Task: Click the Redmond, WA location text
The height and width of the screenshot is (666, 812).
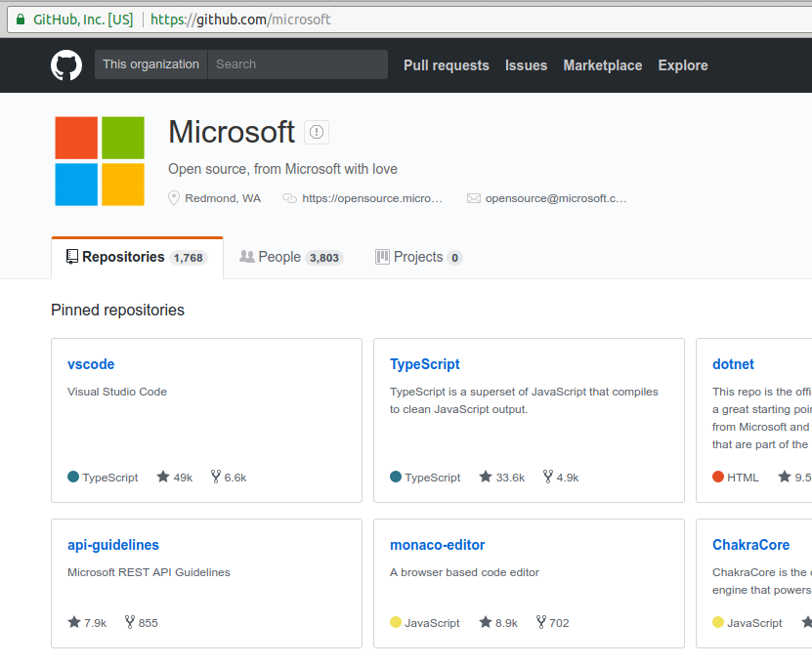Action: [223, 198]
